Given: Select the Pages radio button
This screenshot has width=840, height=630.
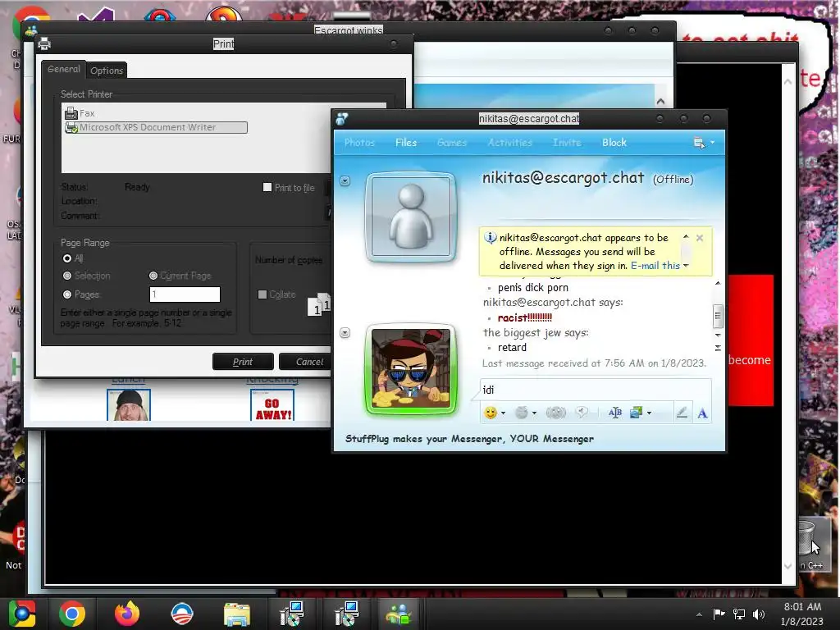Looking at the screenshot, I should 67,294.
